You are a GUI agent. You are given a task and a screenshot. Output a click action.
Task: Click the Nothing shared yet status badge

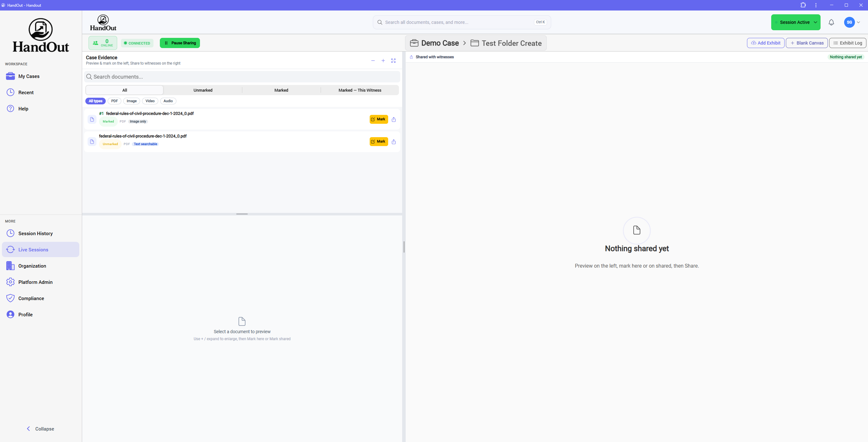pos(846,57)
